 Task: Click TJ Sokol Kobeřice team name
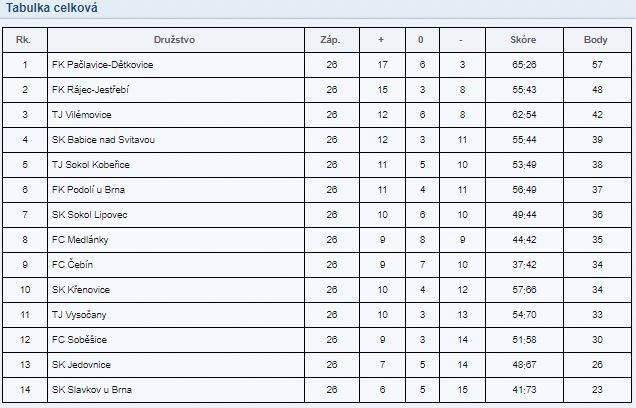(x=90, y=165)
